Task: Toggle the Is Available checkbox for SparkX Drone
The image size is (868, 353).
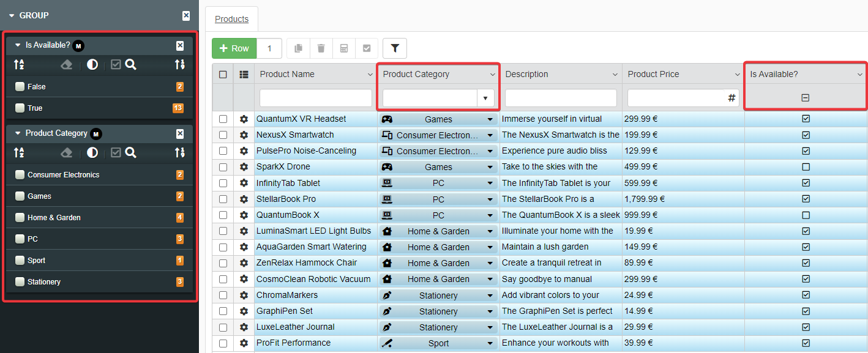Action: (806, 167)
